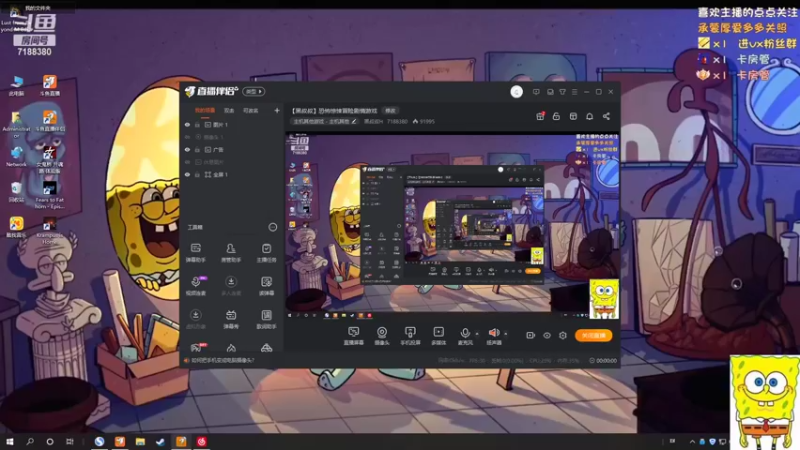
Task: Click the gift box icon with red dot
Action: [540, 116]
